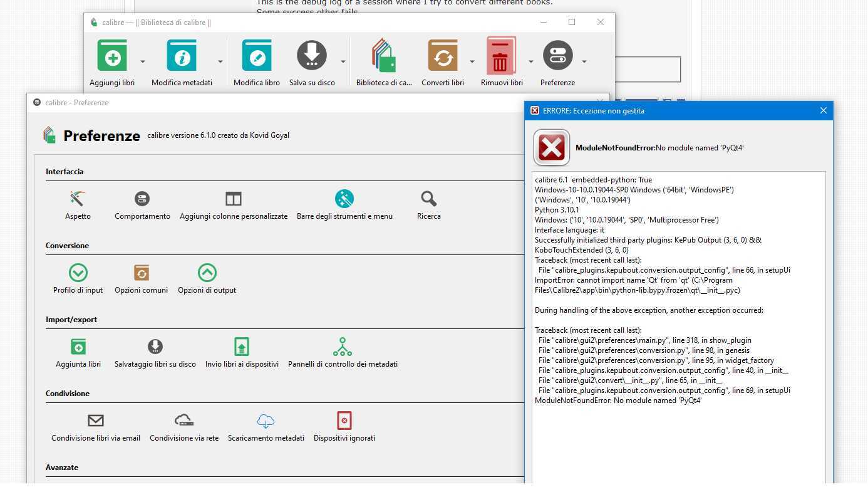Click the red error icon in the dialog
The height and width of the screenshot is (487, 868).
552,148
